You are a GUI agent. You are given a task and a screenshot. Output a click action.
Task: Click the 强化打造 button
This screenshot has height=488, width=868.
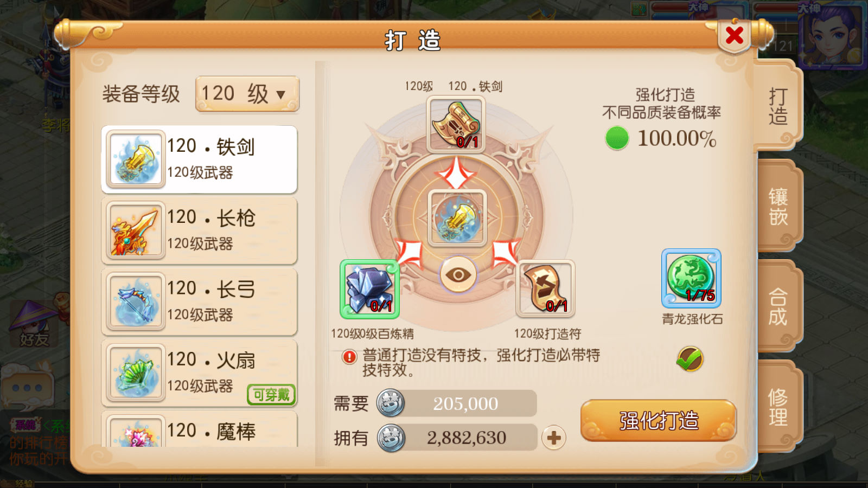(x=658, y=420)
